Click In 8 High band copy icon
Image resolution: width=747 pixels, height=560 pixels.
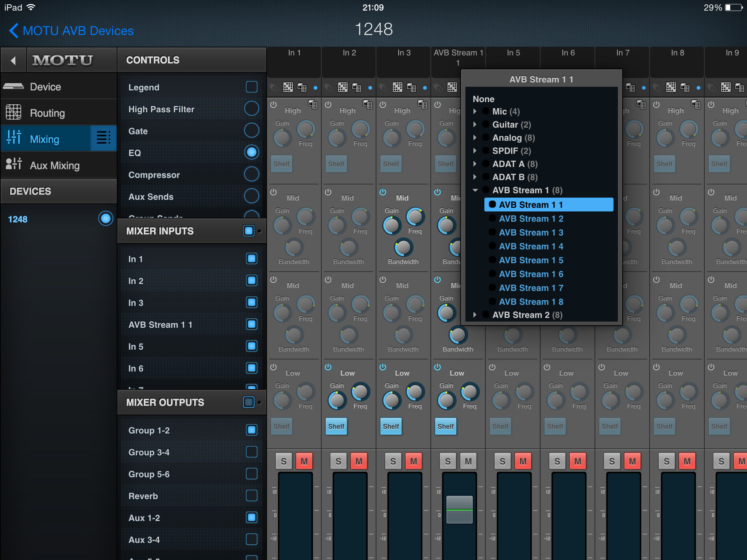[x=696, y=105]
